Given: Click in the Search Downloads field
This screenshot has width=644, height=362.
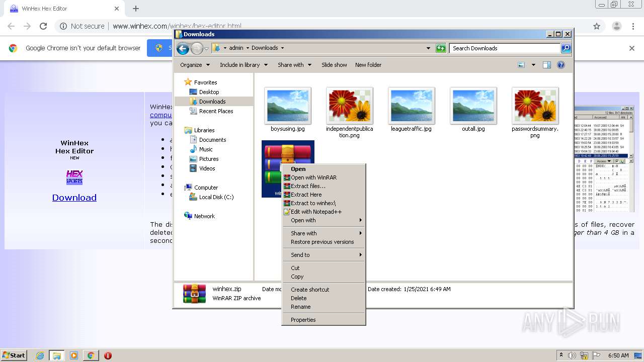Looking at the screenshot, I should coord(504,48).
